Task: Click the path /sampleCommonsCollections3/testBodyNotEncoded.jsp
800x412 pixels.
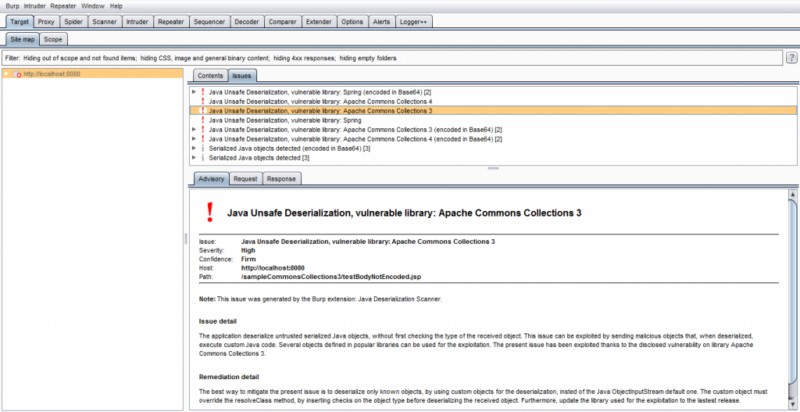Action: point(331,277)
